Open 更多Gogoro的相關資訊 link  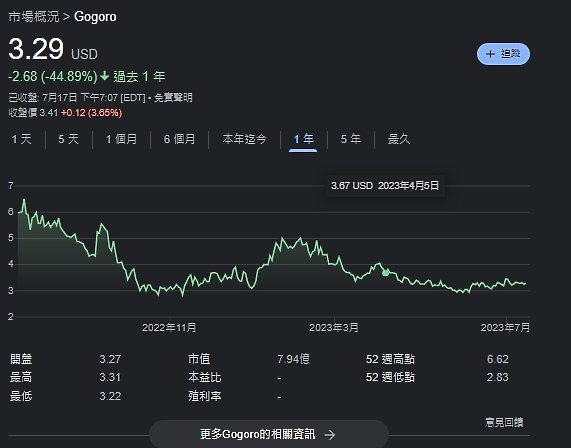(269, 434)
